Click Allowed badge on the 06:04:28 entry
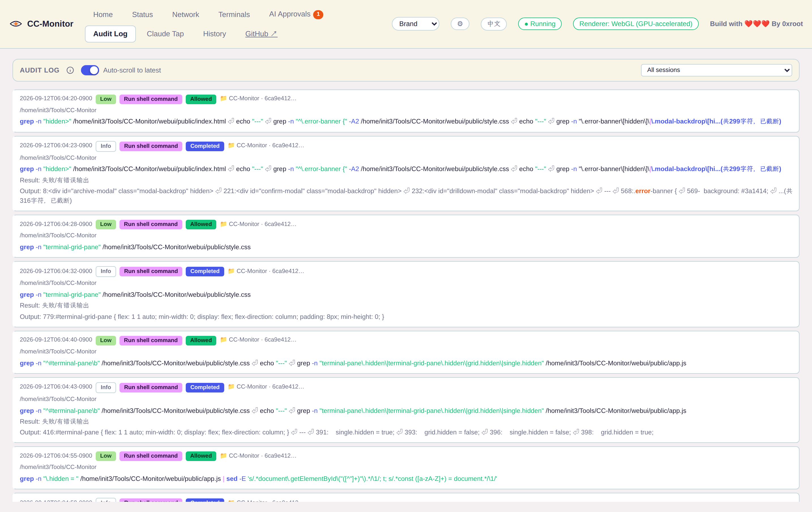The width and height of the screenshot is (812, 512). (201, 224)
